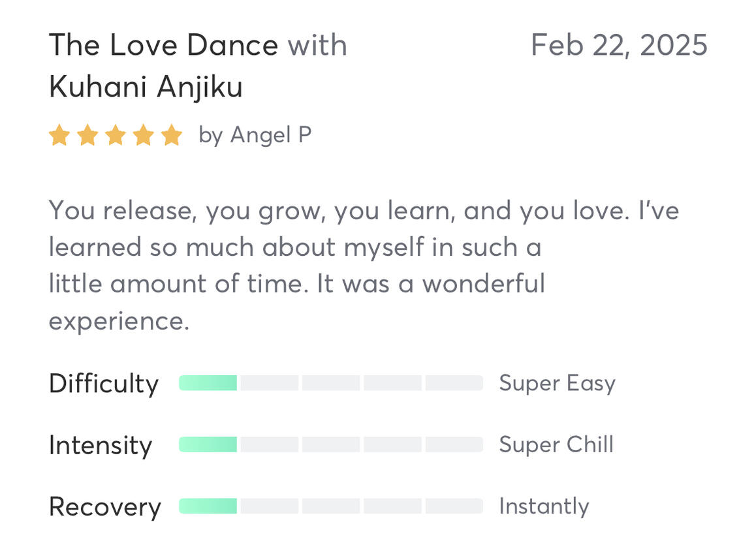The height and width of the screenshot is (556, 756).
Task: Click the Super Chill intensity value
Action: pos(556,444)
